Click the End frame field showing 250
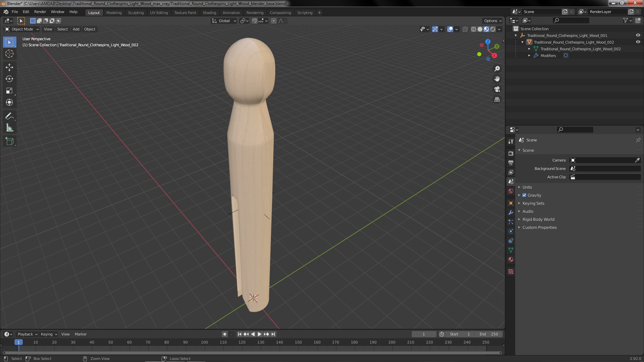644x362 pixels. click(489, 334)
